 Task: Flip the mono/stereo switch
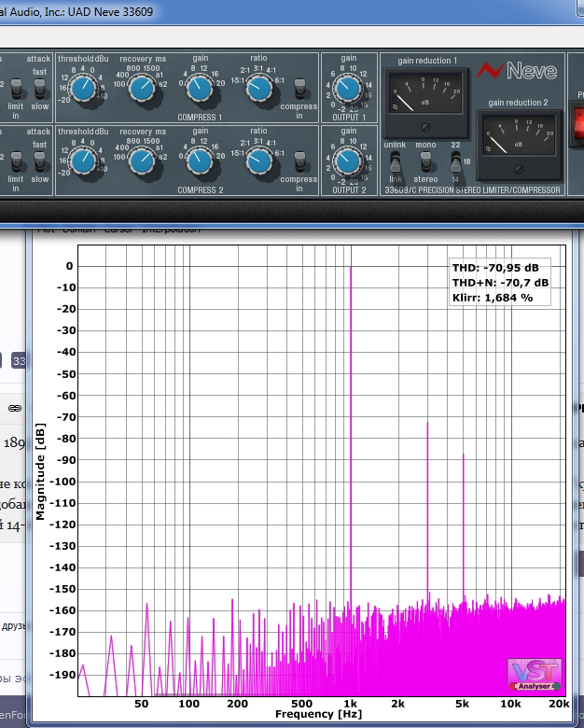coord(425,161)
